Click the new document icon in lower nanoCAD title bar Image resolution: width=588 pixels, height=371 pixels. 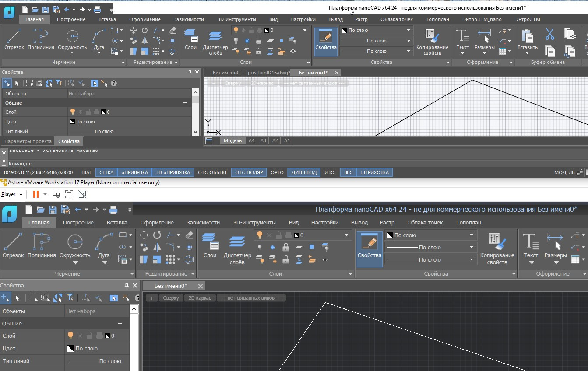(29, 210)
